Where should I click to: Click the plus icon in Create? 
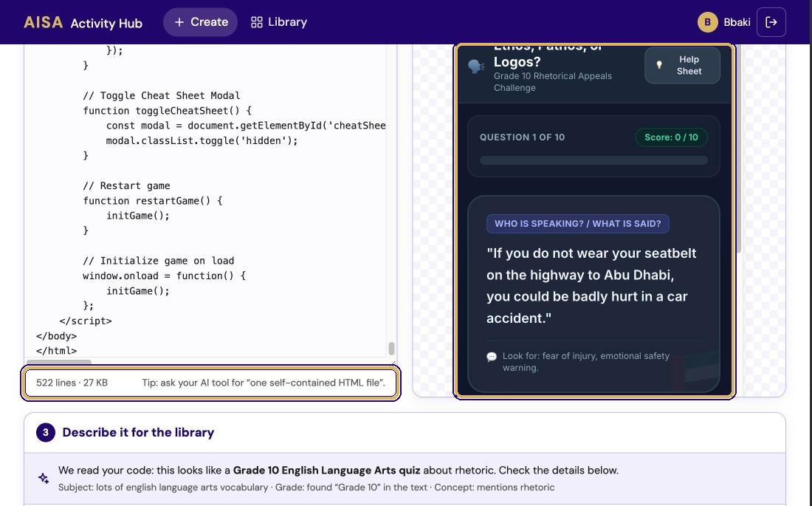pos(179,22)
